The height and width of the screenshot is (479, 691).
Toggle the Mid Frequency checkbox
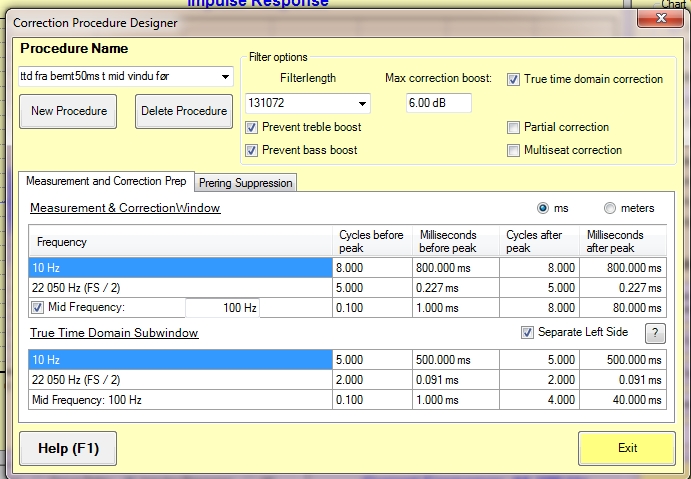[x=38, y=308]
